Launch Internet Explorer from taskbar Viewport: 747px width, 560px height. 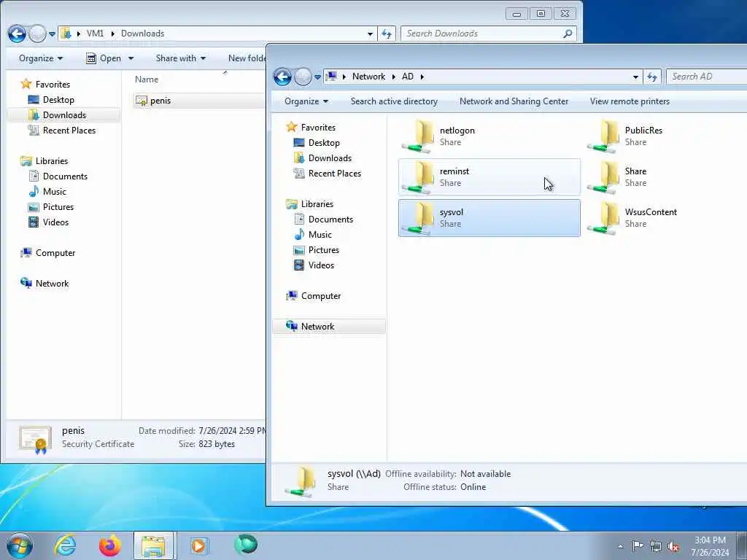65,545
